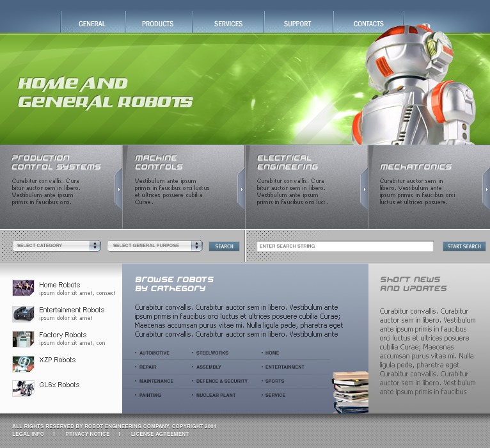Select the Defence & Security category
This screenshot has height=448, width=490.
[221, 381]
